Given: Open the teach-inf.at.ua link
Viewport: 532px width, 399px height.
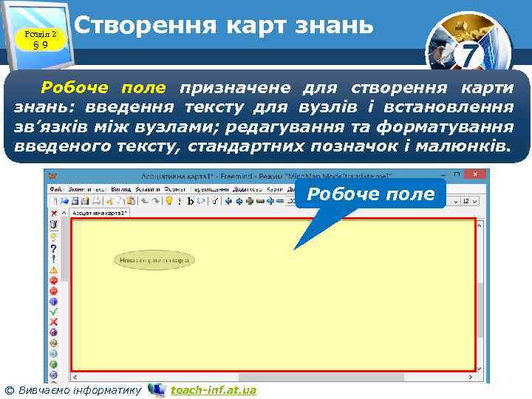Looking at the screenshot, I should pos(214,390).
